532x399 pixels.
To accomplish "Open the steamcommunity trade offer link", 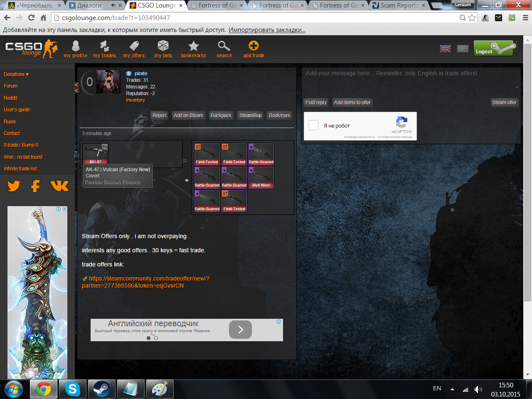I will pyautogui.click(x=145, y=282).
